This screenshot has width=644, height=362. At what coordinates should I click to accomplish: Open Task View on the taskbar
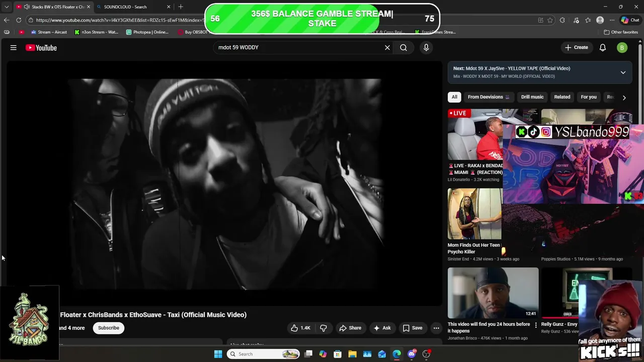308,354
